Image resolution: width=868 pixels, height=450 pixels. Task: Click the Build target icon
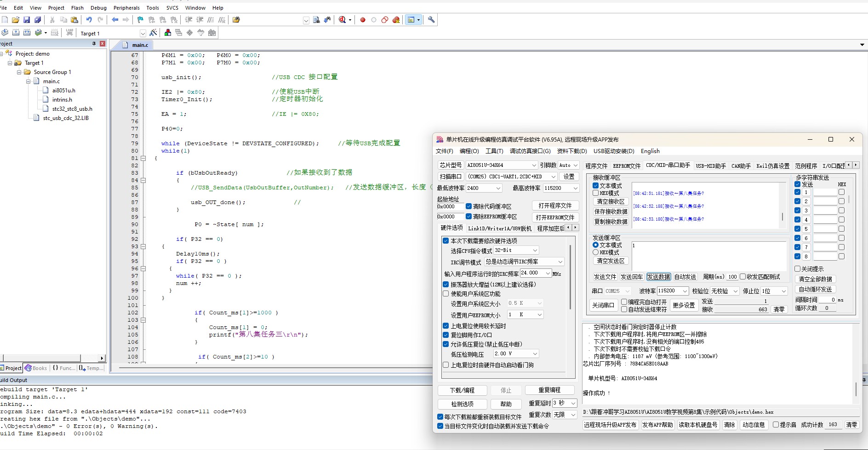click(16, 33)
